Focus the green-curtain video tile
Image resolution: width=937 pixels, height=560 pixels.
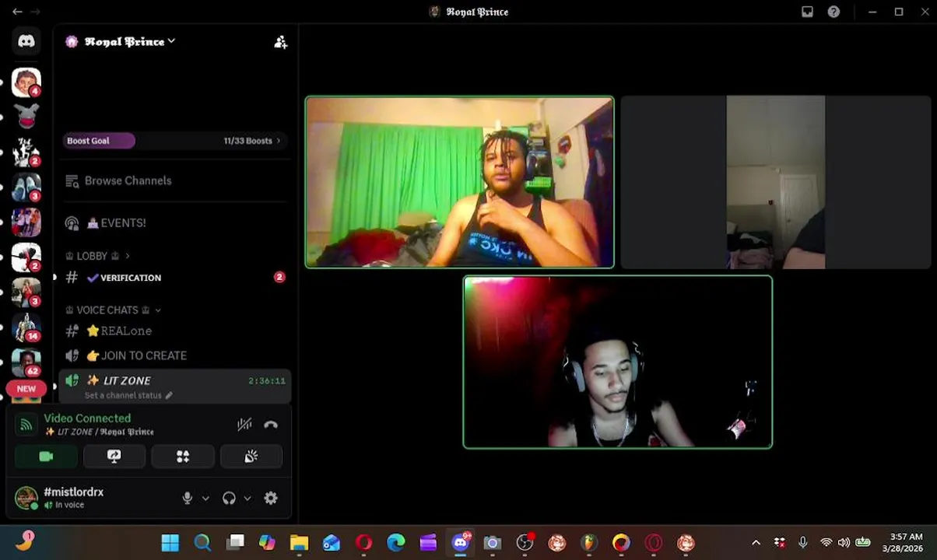(x=459, y=182)
